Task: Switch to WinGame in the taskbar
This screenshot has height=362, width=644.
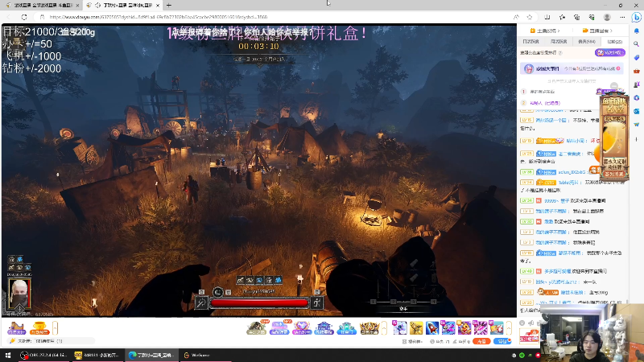Action: (x=205, y=355)
